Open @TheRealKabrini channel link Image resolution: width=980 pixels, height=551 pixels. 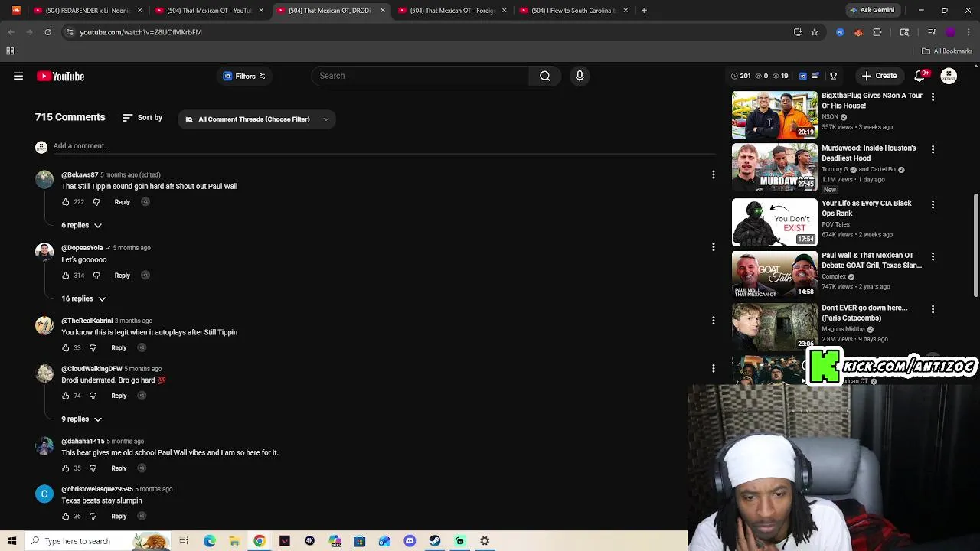point(87,321)
